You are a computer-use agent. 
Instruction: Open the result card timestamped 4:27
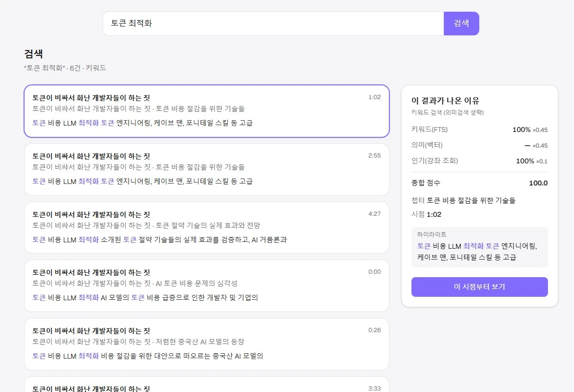tap(206, 228)
